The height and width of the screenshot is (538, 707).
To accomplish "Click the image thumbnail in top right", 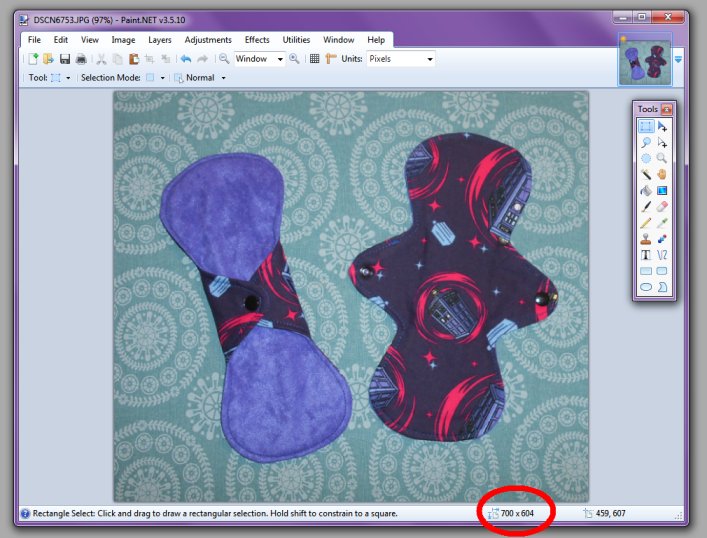I will coord(644,62).
